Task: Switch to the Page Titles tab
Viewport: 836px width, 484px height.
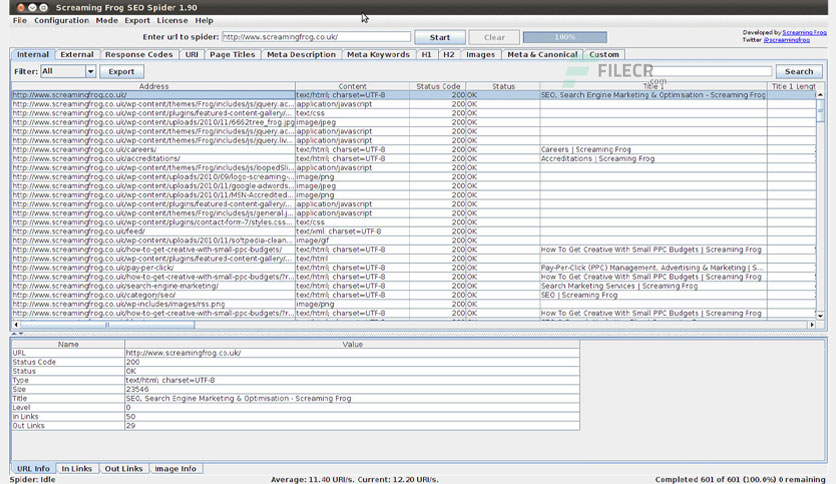Action: 232,54
